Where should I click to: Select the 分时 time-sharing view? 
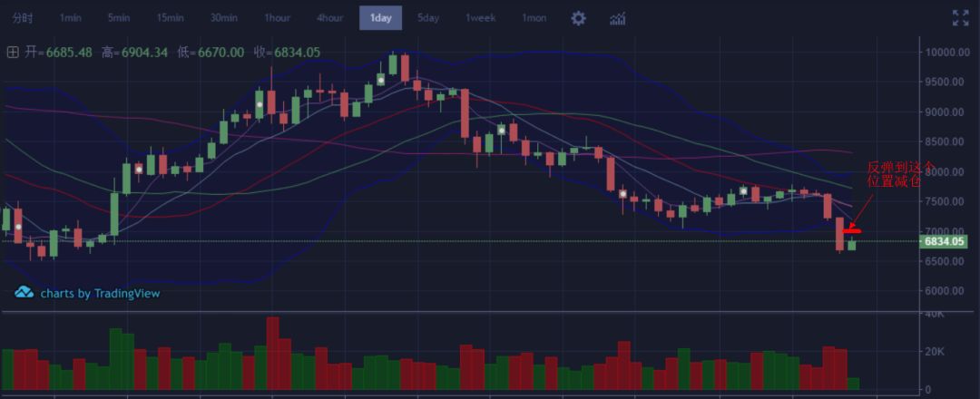pyautogui.click(x=23, y=18)
